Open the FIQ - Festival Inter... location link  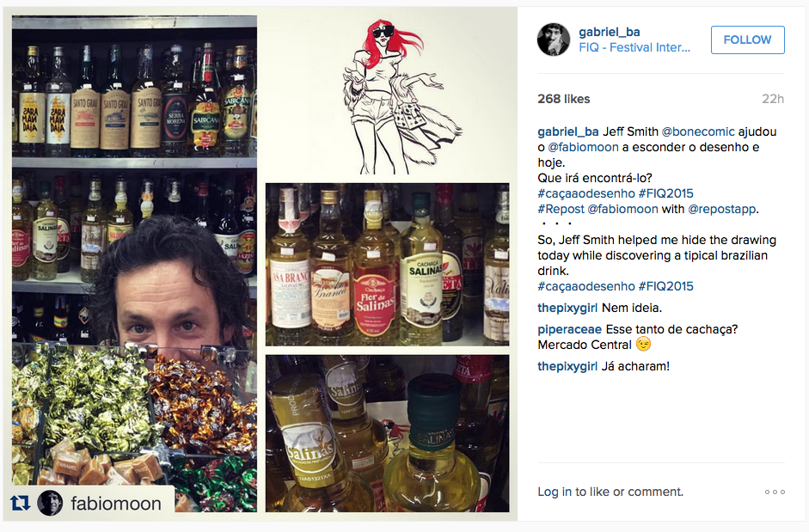point(634,47)
